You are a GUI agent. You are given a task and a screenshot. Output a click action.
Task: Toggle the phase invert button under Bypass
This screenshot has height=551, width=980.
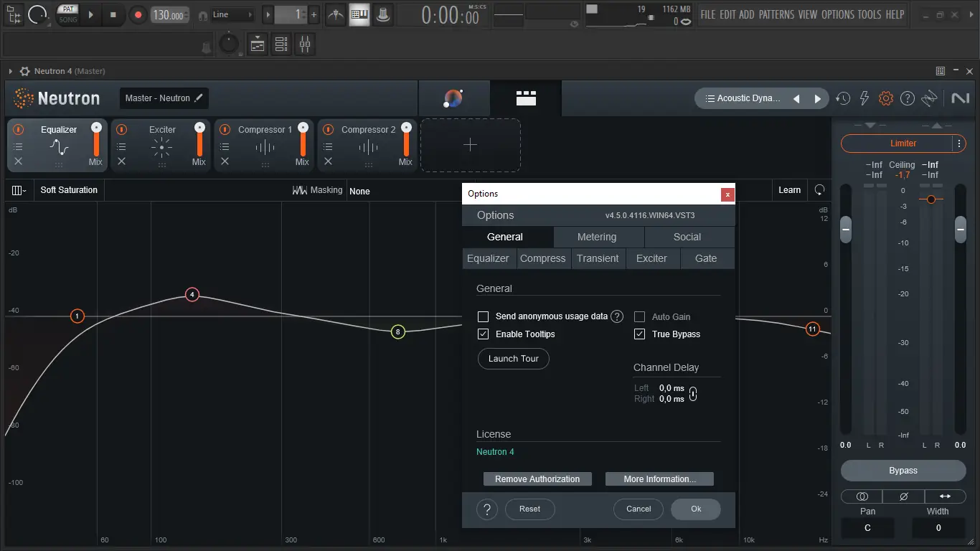[x=903, y=496]
